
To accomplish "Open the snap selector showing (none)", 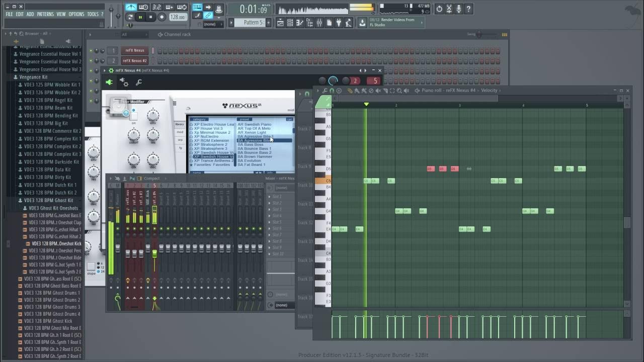I will 213,24.
